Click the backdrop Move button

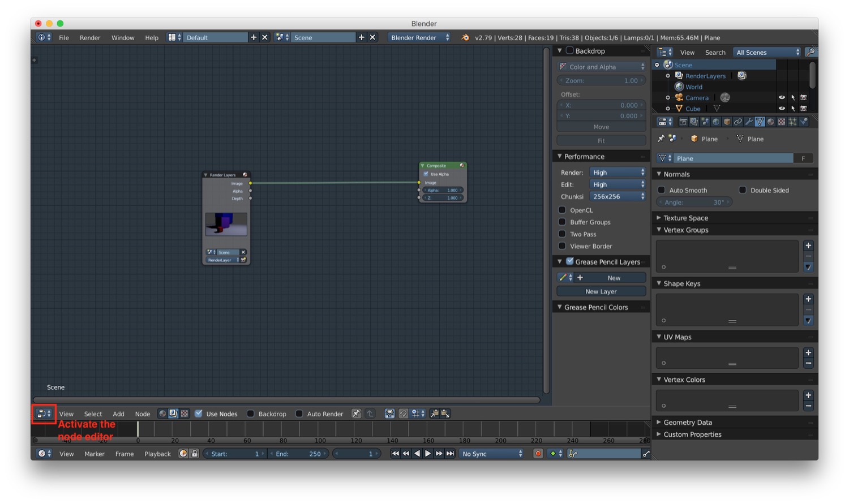coord(601,127)
